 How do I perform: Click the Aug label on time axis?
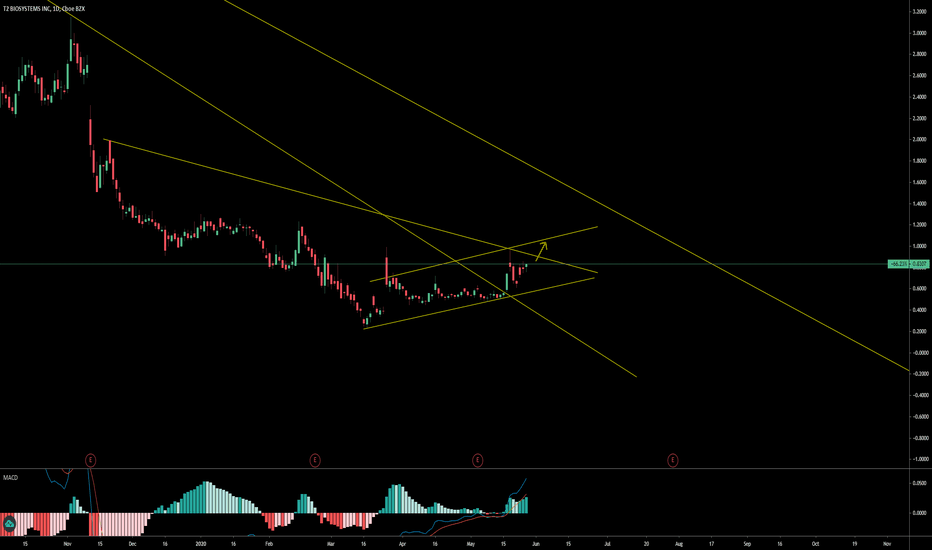coord(679,543)
